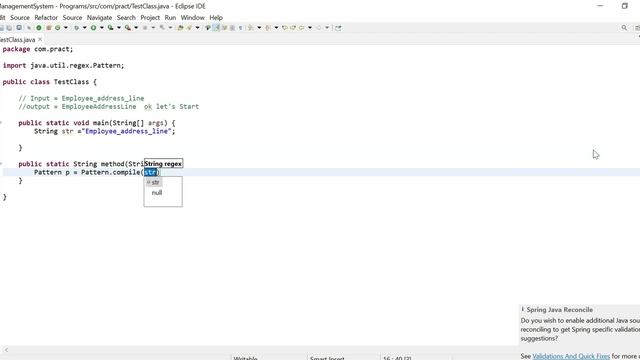The height and width of the screenshot is (360, 640).
Task: Toggle the Java editor breadcrumb icon
Action: [x=208, y=28]
